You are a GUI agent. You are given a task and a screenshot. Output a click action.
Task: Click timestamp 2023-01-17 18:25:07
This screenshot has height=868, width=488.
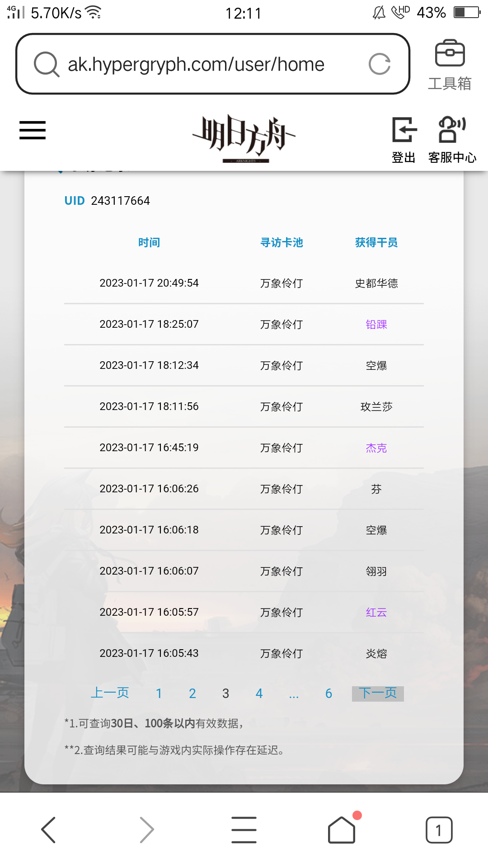(x=149, y=324)
